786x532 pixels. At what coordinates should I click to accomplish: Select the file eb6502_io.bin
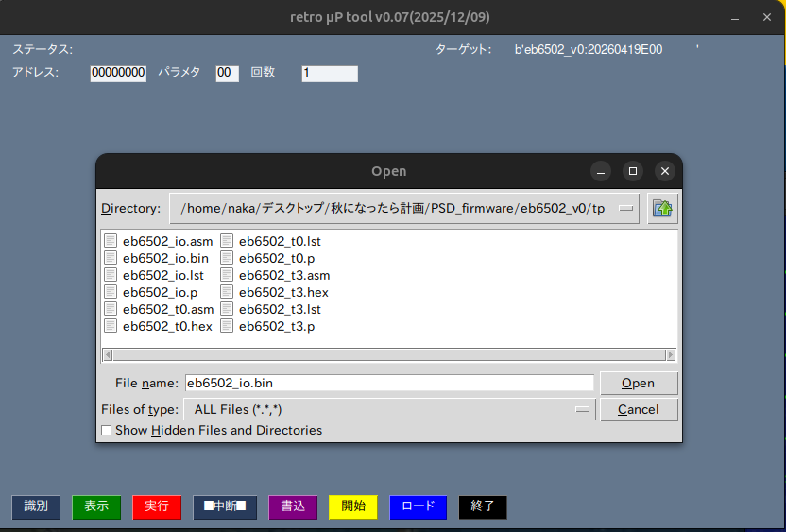(165, 258)
